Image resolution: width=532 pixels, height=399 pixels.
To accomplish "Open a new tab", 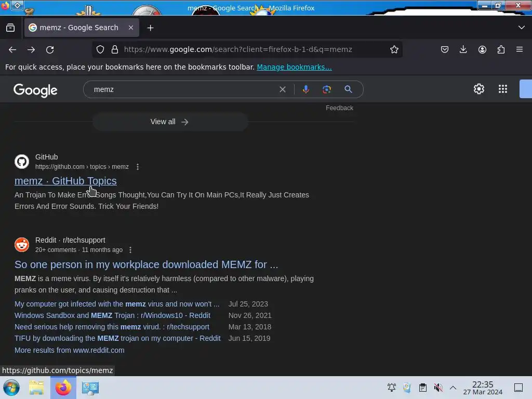I will pos(150,28).
